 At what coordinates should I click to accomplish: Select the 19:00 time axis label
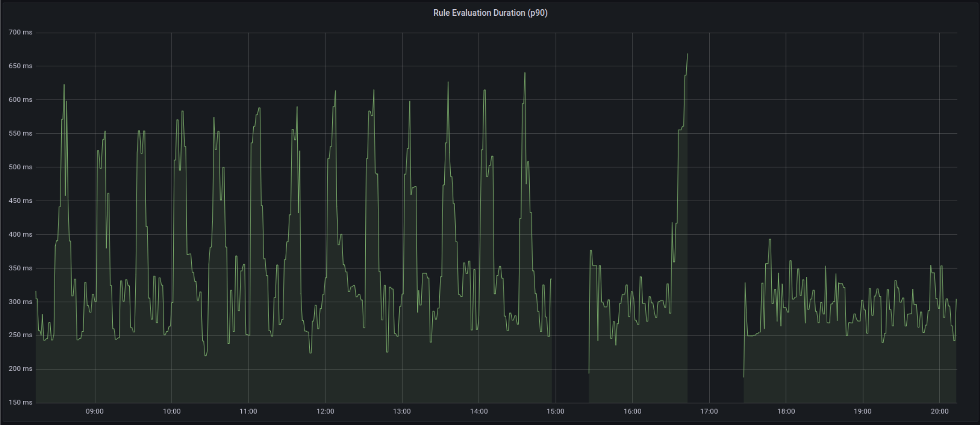point(862,411)
